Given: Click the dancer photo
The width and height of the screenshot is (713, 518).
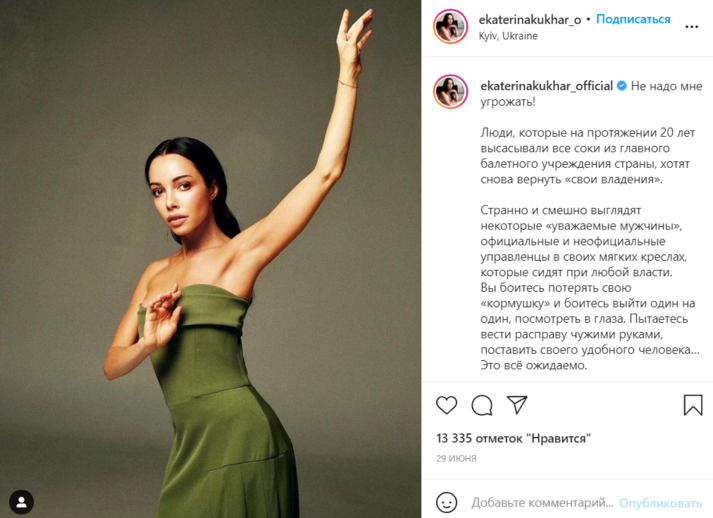Looking at the screenshot, I should click(x=211, y=259).
